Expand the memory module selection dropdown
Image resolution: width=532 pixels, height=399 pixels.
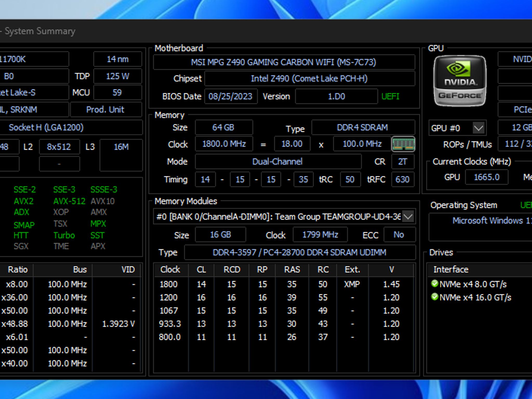[x=408, y=216]
